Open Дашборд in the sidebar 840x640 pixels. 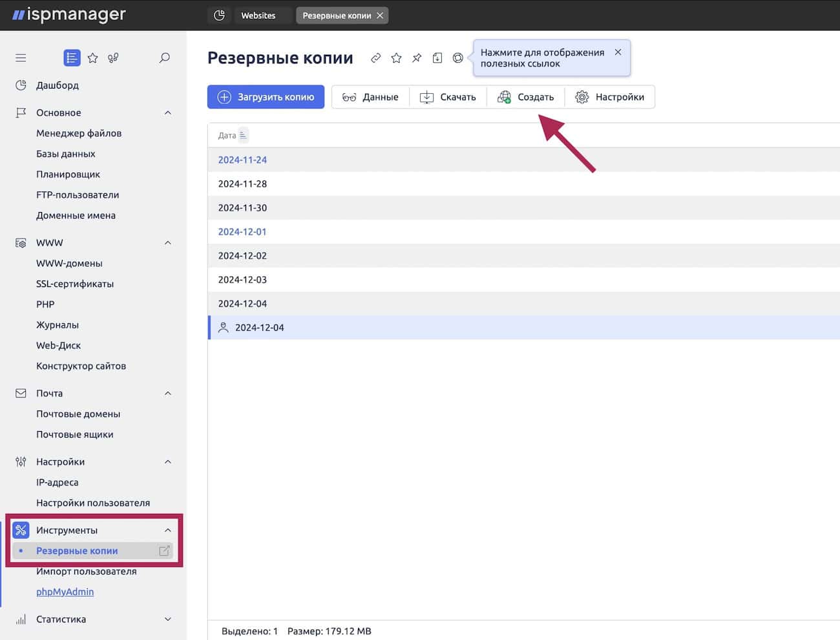point(58,85)
